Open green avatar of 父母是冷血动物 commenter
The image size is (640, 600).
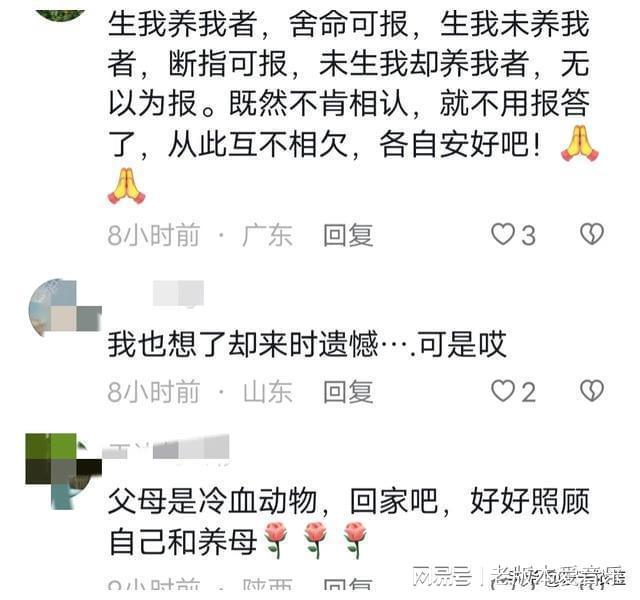[x=63, y=471]
